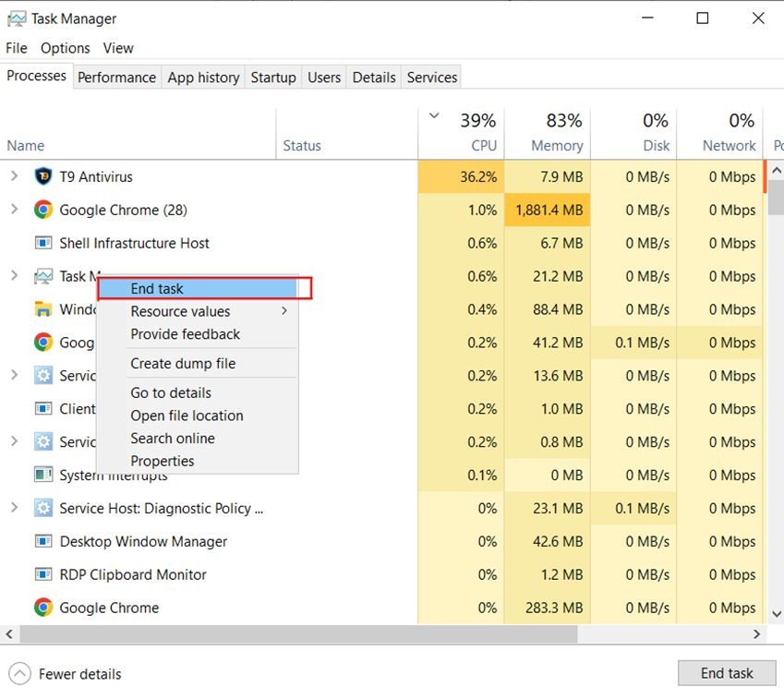Screen dimensions: 784x699
Task: Collapse view with Fewer details arrow
Action: (x=19, y=674)
